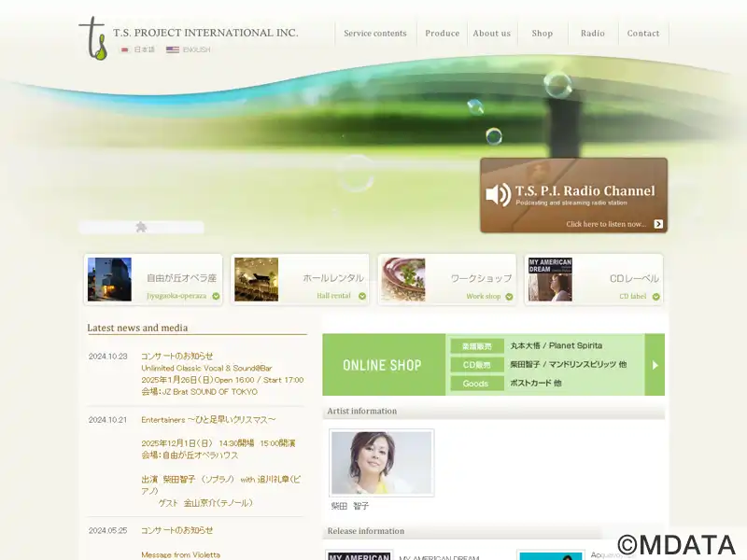The image size is (747, 560).
Task: Click '会場:JZ Brat SOUND OF TOKYO' line
Action: (199, 391)
